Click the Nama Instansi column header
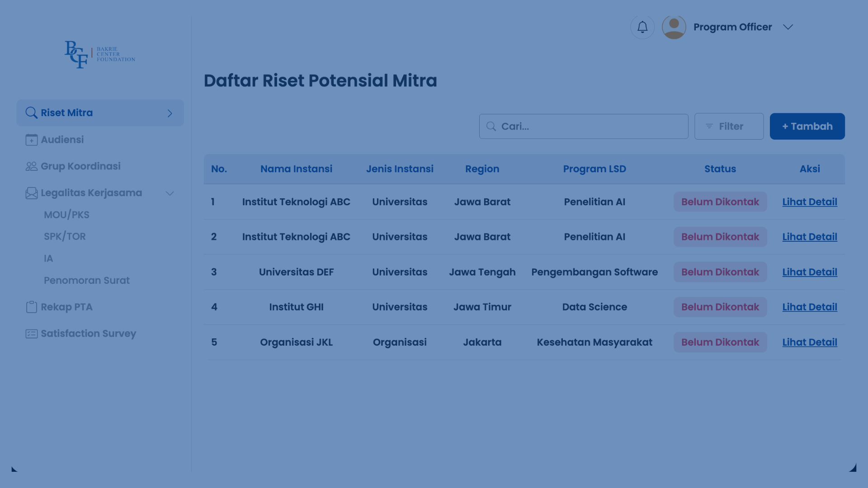Screen dimensions: 868x488 coord(296,169)
